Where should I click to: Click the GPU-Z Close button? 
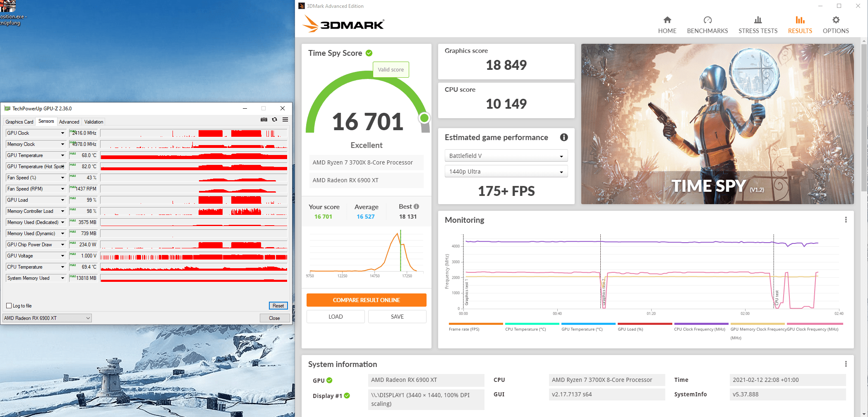pos(274,318)
